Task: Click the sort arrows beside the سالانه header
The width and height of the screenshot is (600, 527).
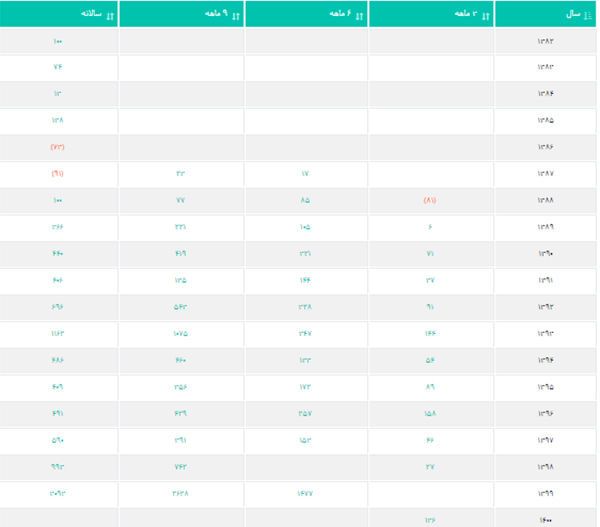Action: coord(109,15)
